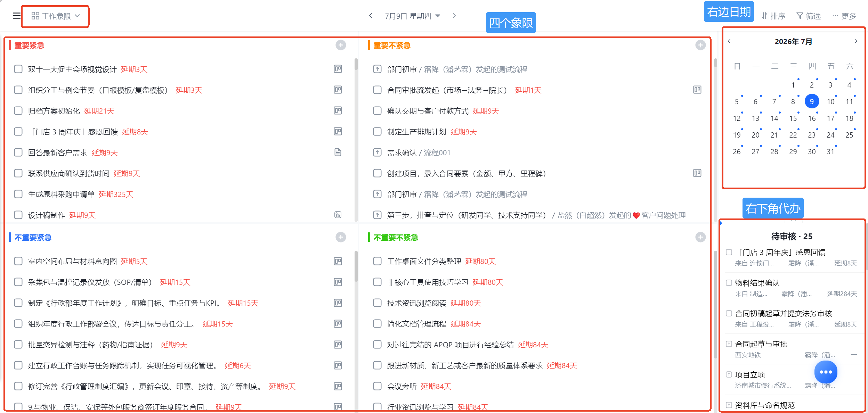Open icon beside 设计稿制作 task
This screenshot has width=868, height=413.
tap(338, 215)
